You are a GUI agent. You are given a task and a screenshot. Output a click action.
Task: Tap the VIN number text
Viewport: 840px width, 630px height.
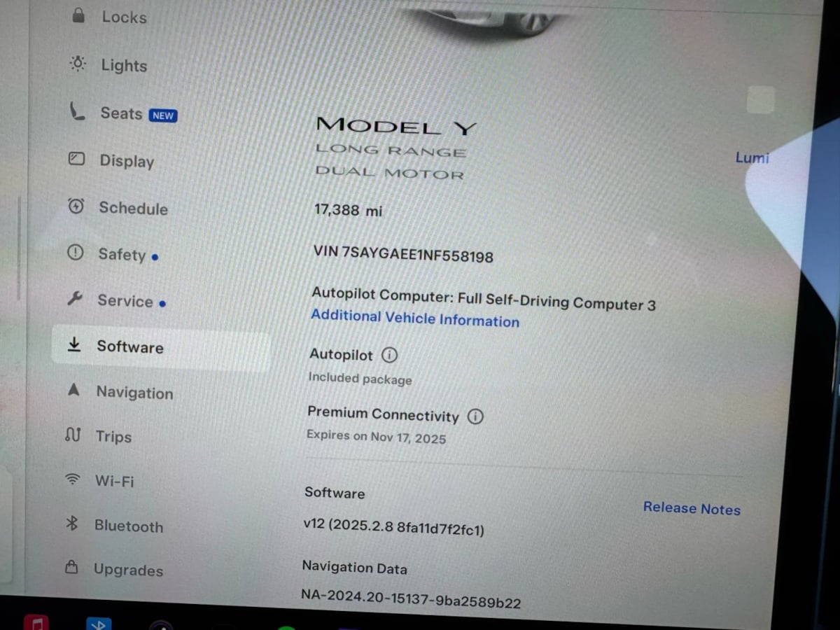pos(403,253)
